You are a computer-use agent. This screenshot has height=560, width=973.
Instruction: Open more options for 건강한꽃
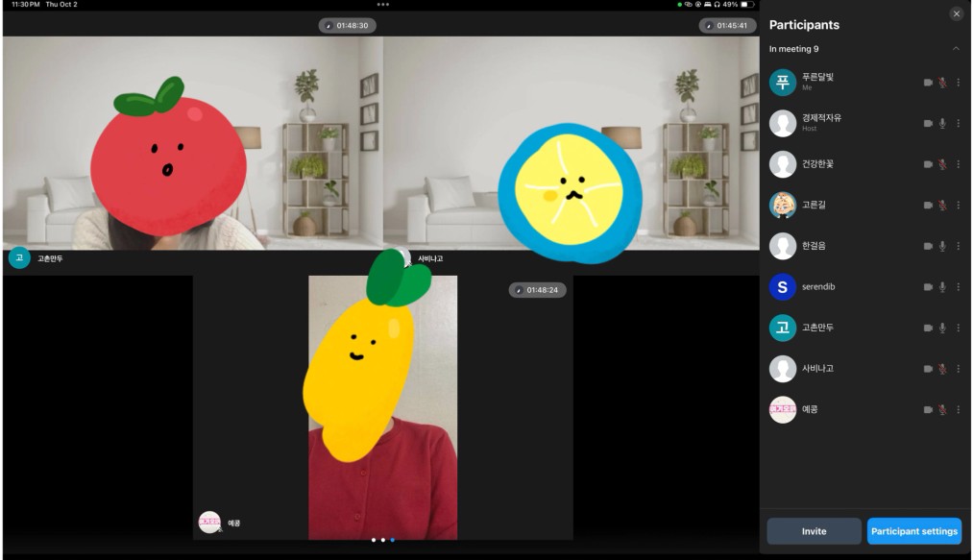[x=958, y=164]
